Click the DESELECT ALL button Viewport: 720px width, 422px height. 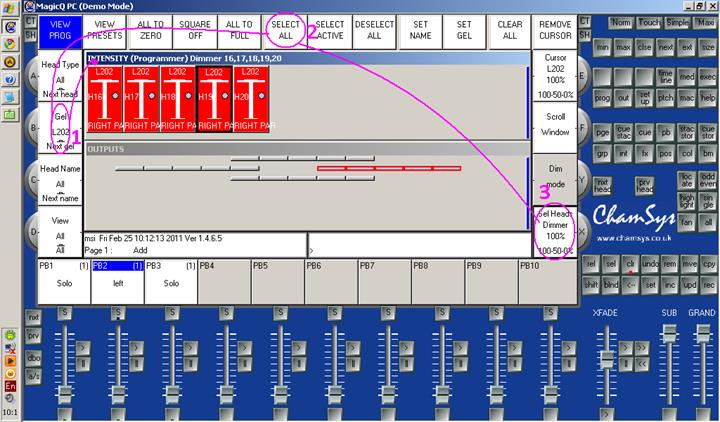[374, 32]
